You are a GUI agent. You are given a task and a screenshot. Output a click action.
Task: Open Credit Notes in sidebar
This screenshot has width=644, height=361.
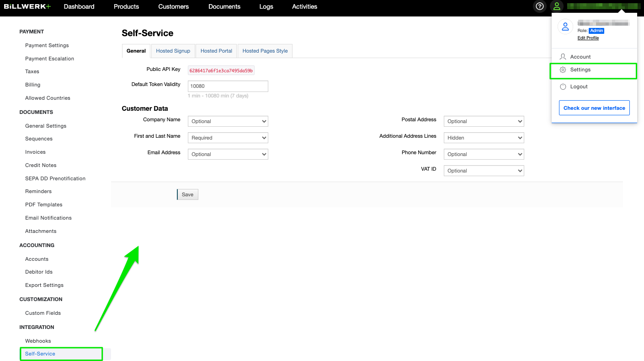[x=41, y=165]
